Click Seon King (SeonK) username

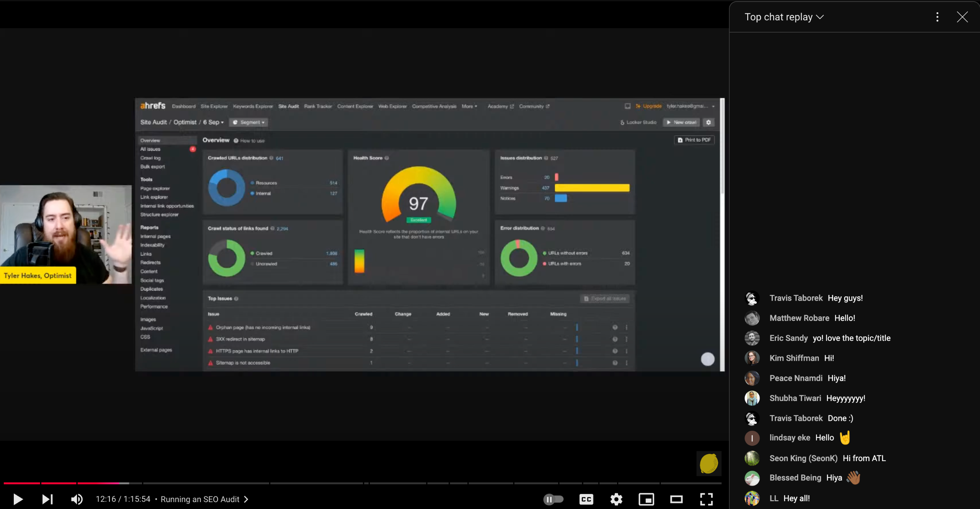coord(803,458)
